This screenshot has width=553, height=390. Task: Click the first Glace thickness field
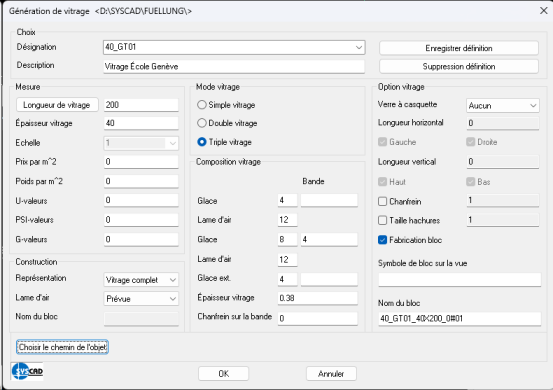click(x=287, y=200)
